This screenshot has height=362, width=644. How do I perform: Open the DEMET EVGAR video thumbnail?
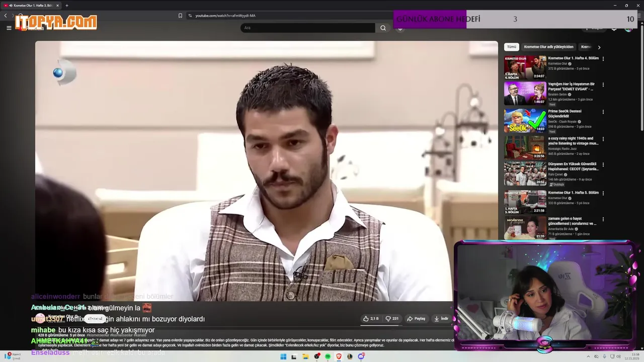(525, 94)
